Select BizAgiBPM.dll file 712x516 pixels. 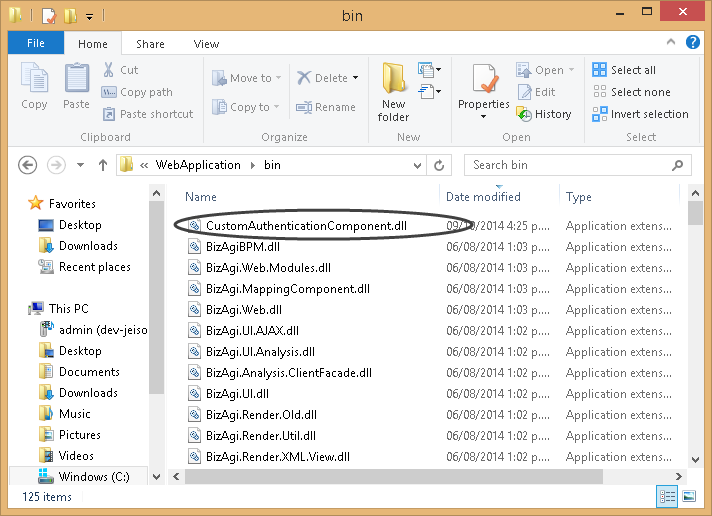243,247
